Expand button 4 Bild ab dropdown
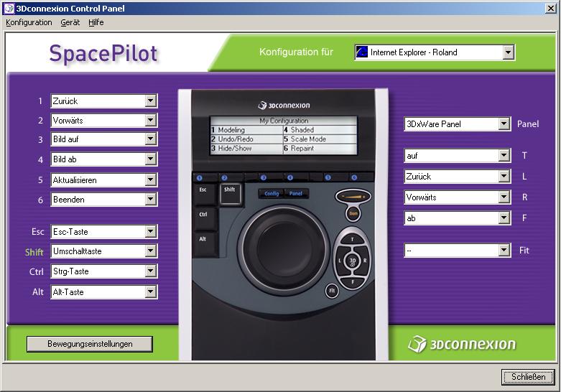The width and height of the screenshot is (561, 392). pyautogui.click(x=151, y=159)
